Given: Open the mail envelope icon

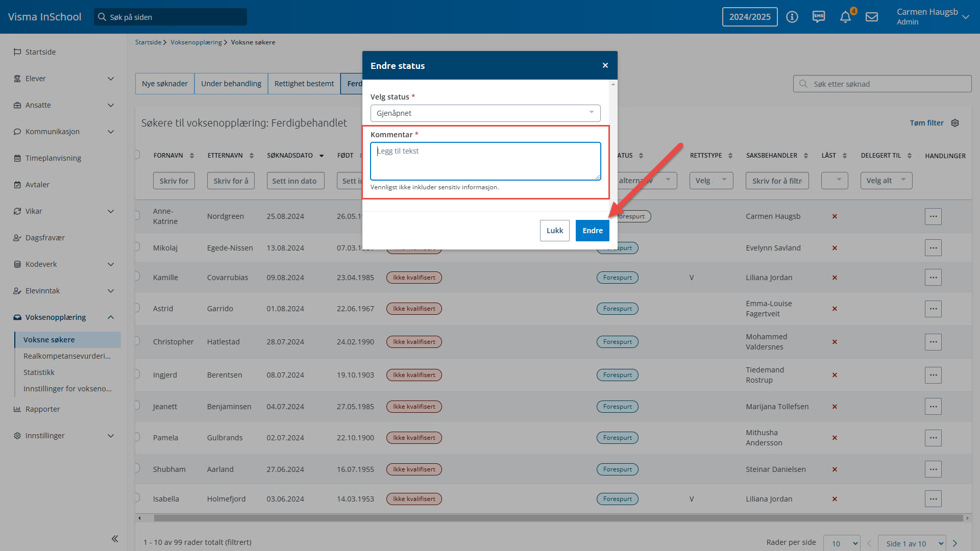Looking at the screenshot, I should [x=872, y=17].
